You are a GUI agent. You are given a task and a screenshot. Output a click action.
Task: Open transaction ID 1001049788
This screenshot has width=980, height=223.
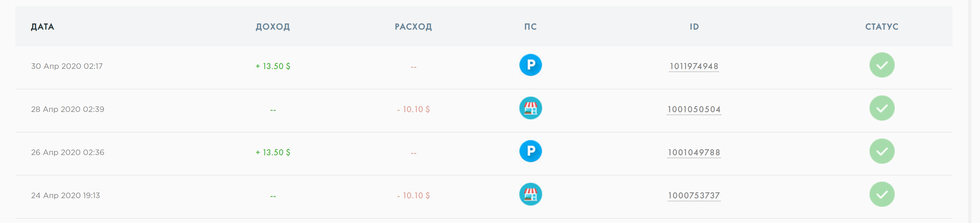pyautogui.click(x=693, y=152)
